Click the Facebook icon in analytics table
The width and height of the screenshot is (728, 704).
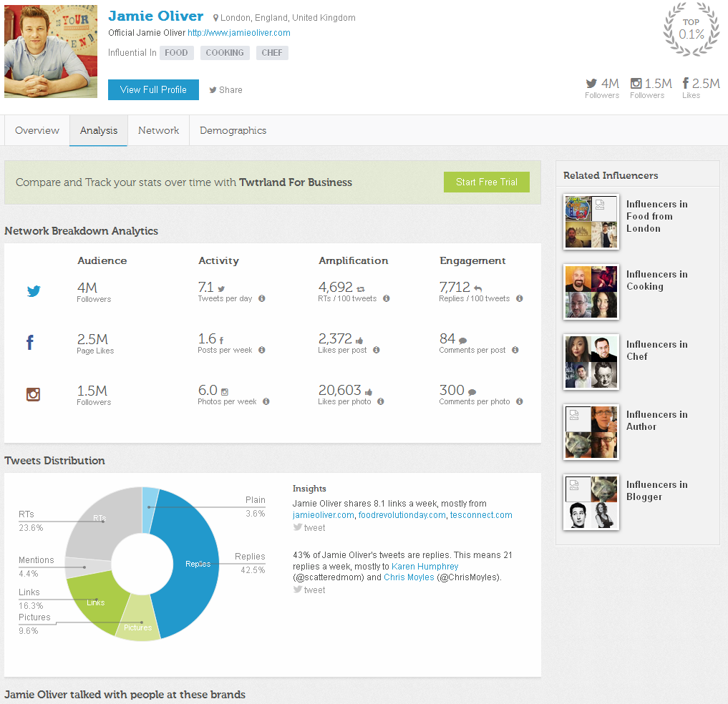coord(30,343)
